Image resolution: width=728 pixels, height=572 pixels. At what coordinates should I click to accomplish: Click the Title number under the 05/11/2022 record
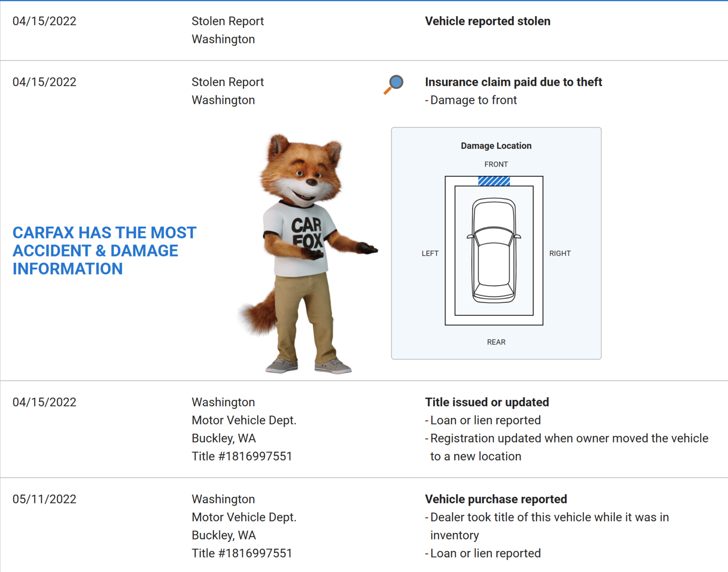(241, 553)
